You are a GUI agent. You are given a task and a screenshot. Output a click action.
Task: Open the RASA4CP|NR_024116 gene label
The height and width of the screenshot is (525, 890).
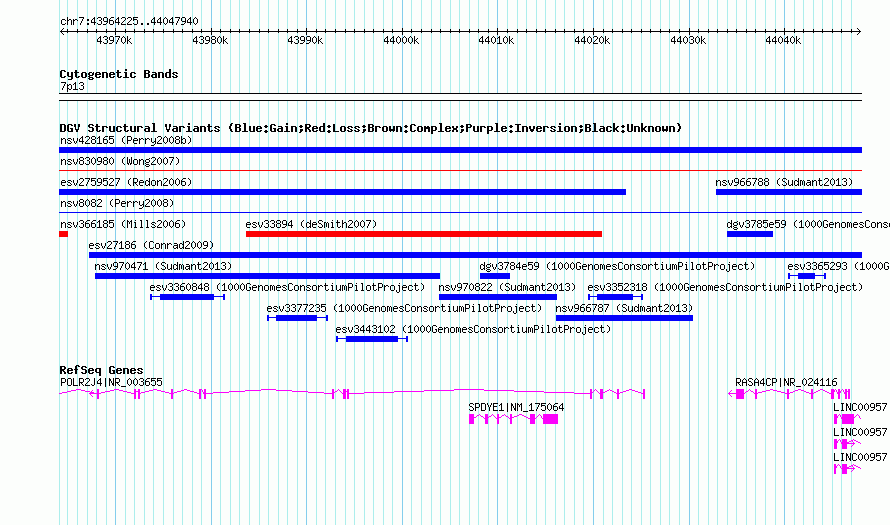[786, 383]
